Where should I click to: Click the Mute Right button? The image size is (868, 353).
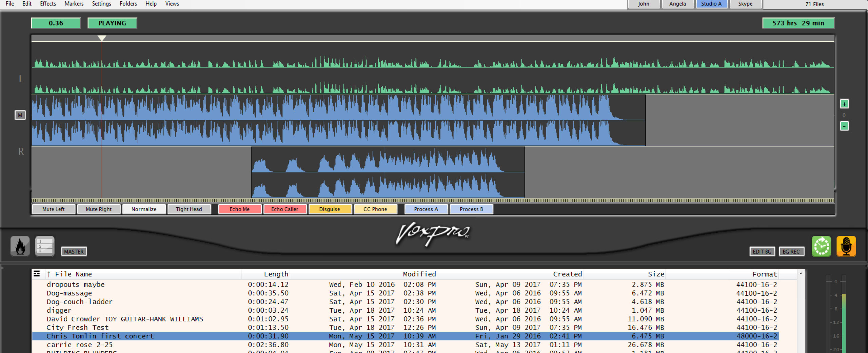point(99,209)
